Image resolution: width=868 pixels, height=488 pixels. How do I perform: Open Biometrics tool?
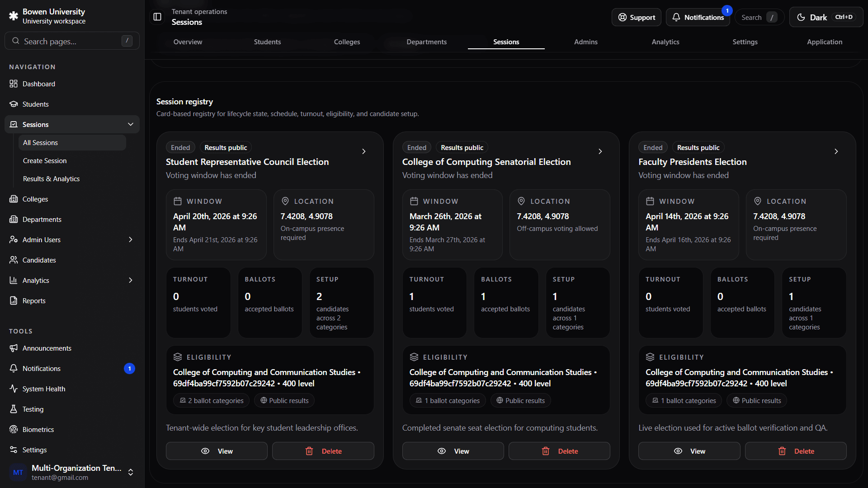pyautogui.click(x=72, y=429)
